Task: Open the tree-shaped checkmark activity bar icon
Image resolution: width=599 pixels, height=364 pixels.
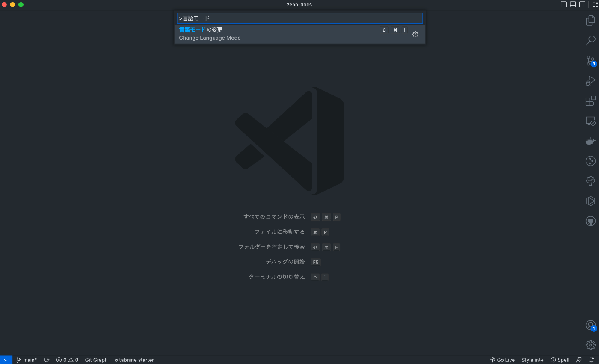Action: (590, 181)
